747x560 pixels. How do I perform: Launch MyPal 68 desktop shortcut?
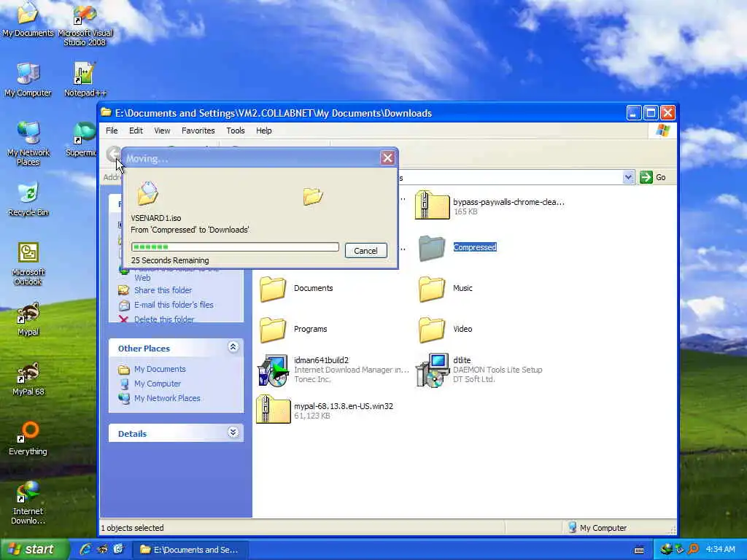click(x=28, y=379)
